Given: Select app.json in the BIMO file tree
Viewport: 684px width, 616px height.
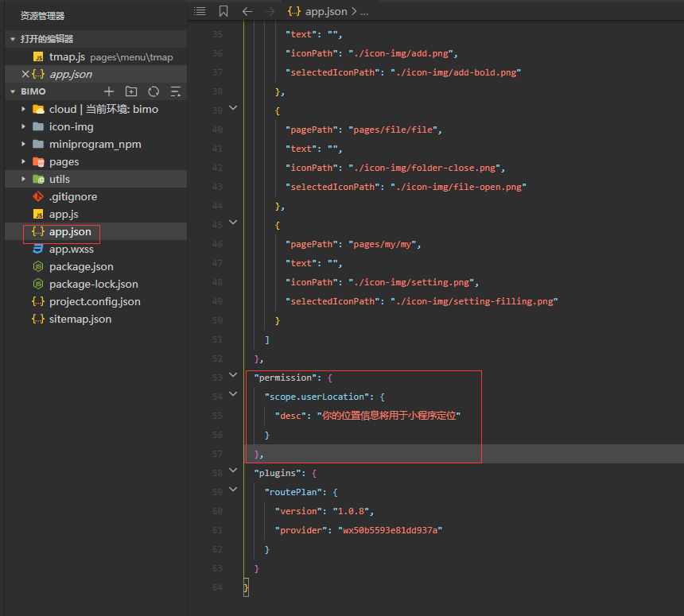Looking at the screenshot, I should [x=96, y=231].
